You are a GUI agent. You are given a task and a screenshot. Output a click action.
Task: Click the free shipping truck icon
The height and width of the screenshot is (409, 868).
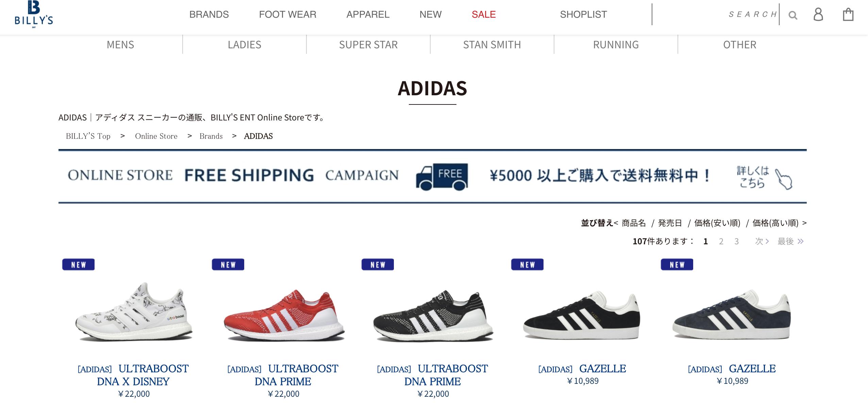click(441, 176)
